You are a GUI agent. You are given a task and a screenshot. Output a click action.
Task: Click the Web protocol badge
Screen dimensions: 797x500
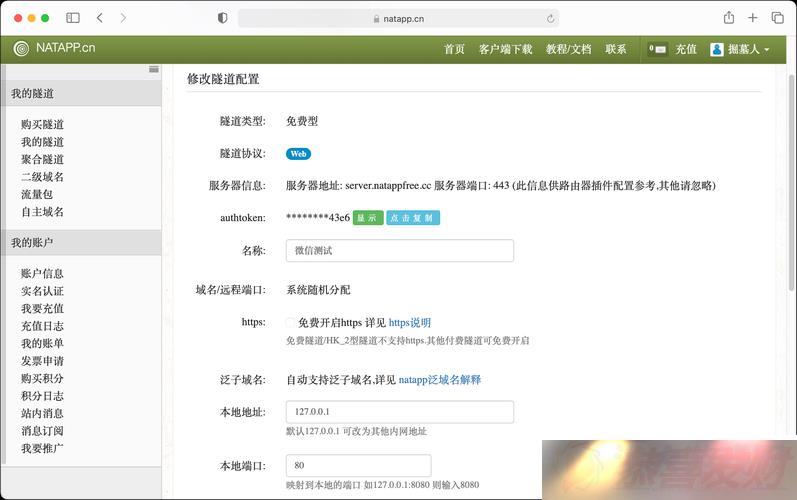[298, 154]
